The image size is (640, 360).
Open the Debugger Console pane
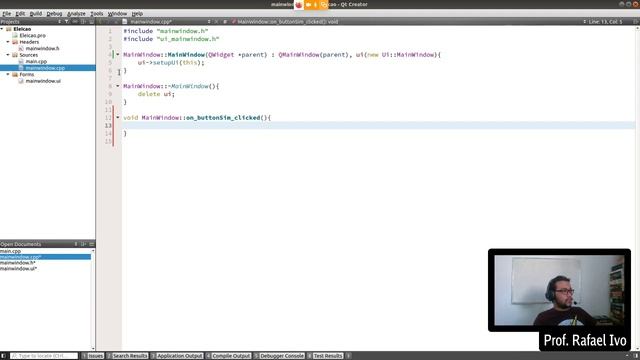[x=279, y=356]
